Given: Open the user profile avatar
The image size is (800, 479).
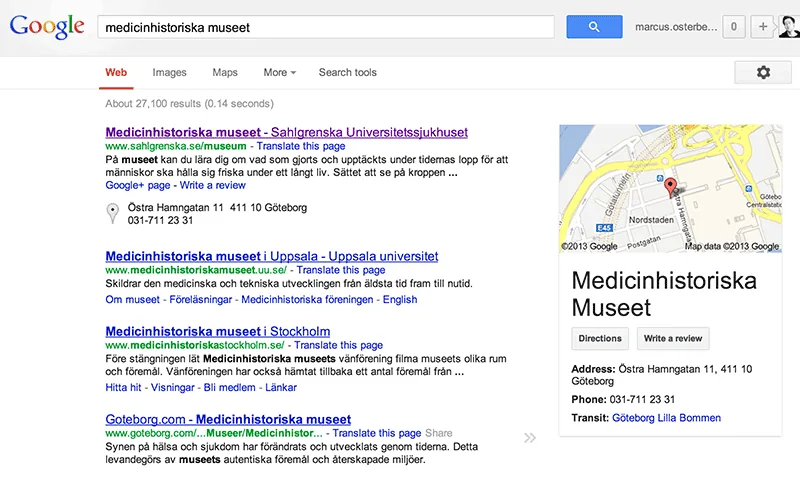Looking at the screenshot, I should [x=789, y=27].
